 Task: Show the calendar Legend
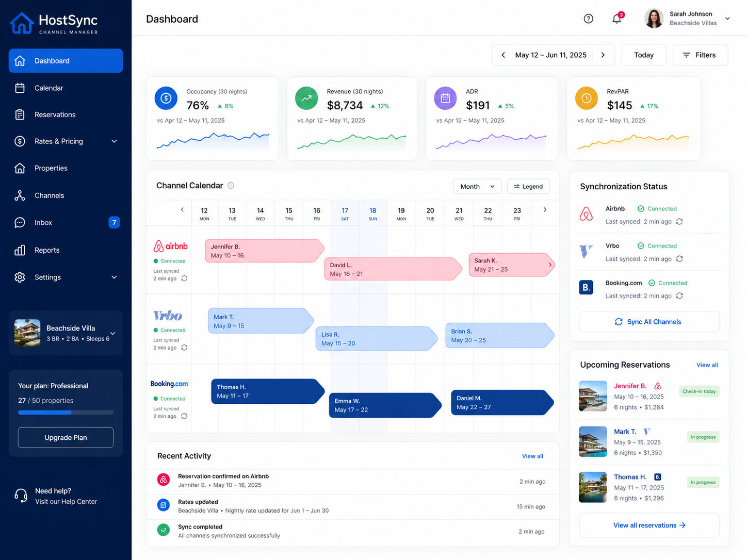(528, 187)
